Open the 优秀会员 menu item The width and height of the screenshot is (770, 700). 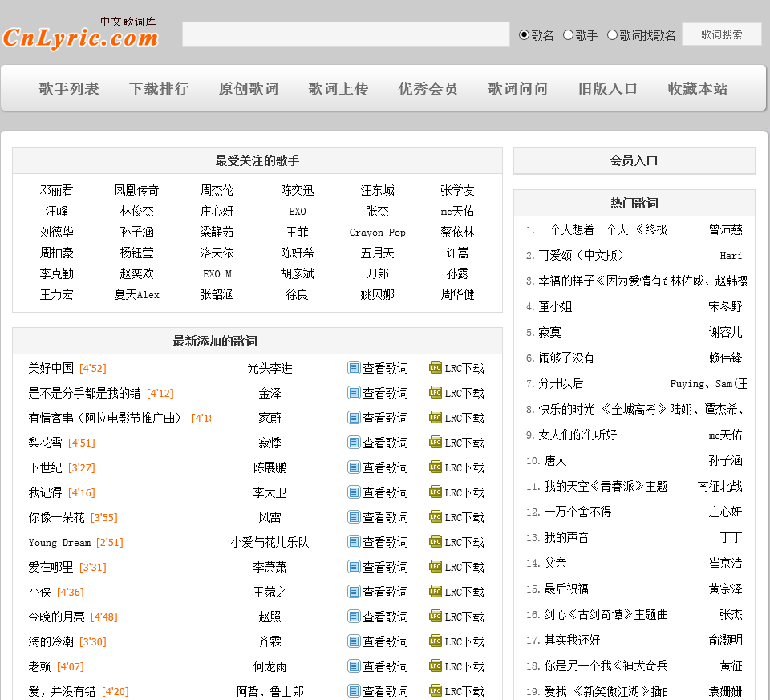click(x=428, y=89)
